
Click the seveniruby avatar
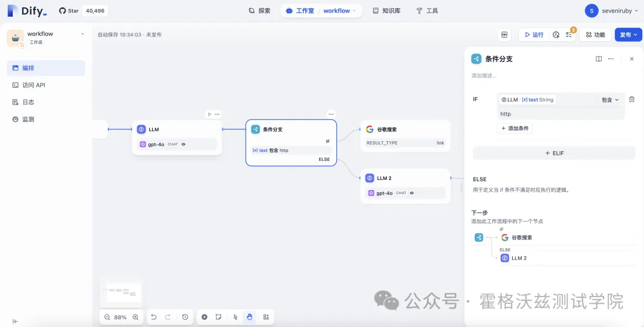(x=592, y=11)
